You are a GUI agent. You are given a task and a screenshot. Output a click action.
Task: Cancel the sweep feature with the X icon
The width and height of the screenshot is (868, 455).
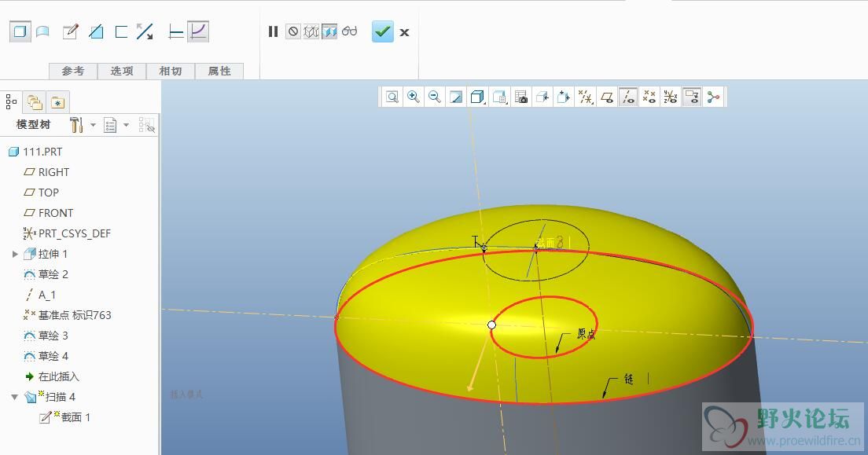[x=404, y=32]
